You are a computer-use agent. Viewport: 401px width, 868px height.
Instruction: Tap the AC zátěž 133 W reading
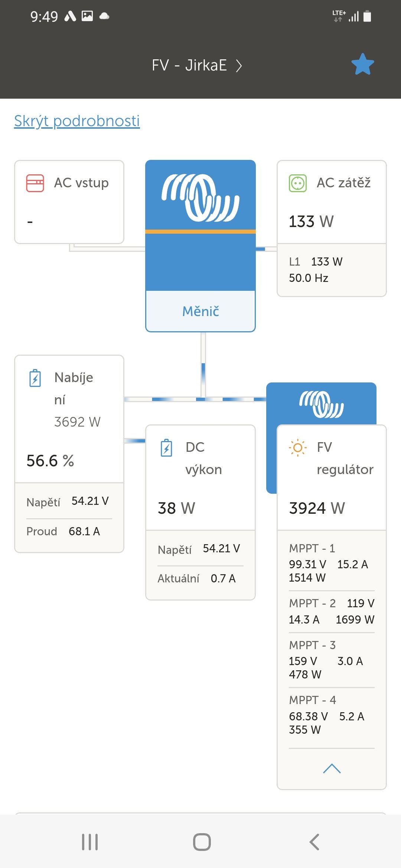311,221
